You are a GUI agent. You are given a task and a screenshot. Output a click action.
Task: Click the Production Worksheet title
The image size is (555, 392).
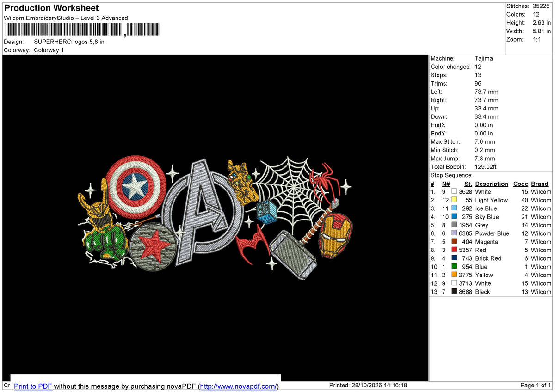[51, 8]
